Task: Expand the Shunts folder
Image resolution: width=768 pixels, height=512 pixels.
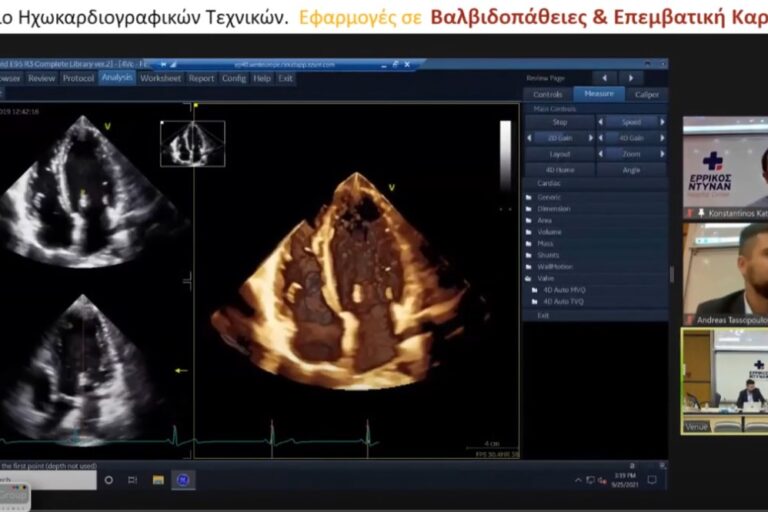Action: coord(548,255)
